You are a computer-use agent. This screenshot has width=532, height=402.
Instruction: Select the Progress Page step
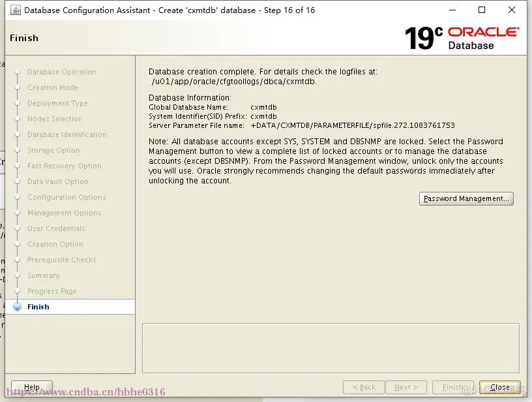52,291
